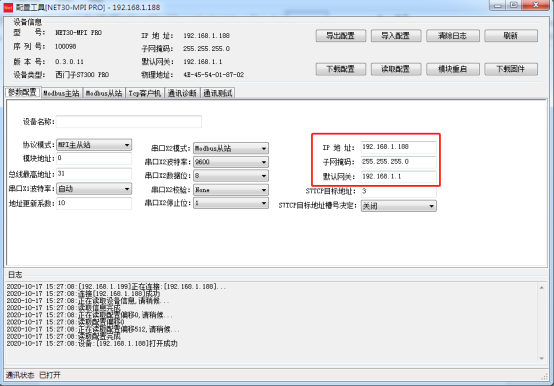Maximize the configuration tool window
The width and height of the screenshot is (554, 386).
[513, 5]
